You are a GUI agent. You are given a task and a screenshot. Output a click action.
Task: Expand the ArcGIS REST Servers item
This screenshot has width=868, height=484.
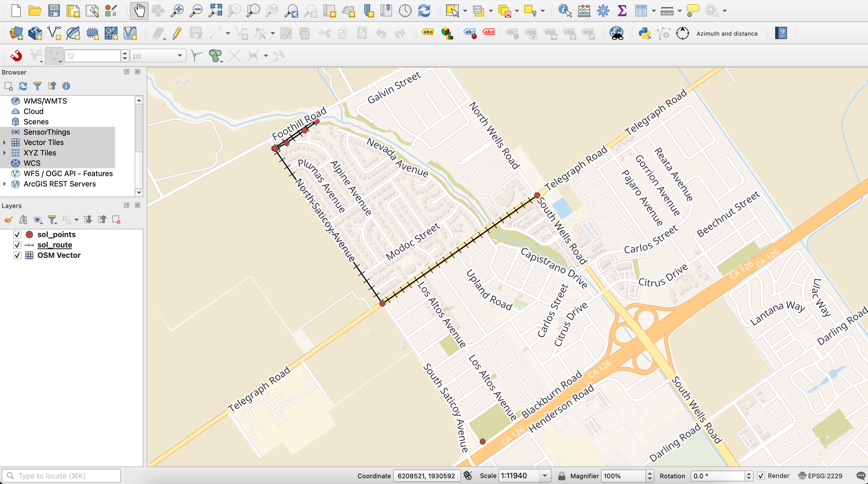(x=4, y=184)
